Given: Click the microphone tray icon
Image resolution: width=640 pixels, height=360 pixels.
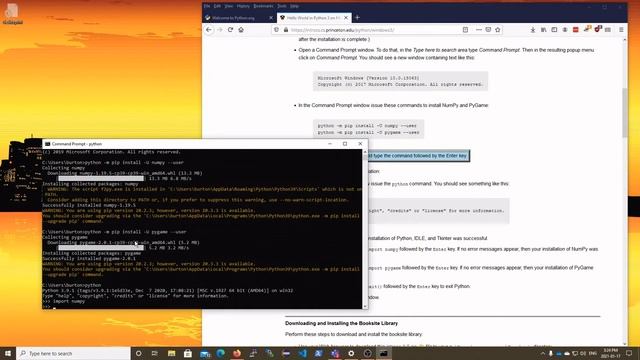Looking at the screenshot, I should (x=551, y=353).
